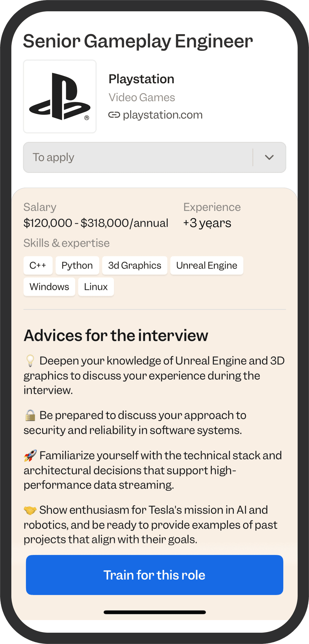Click the link icon next to playstation.com

tap(114, 115)
